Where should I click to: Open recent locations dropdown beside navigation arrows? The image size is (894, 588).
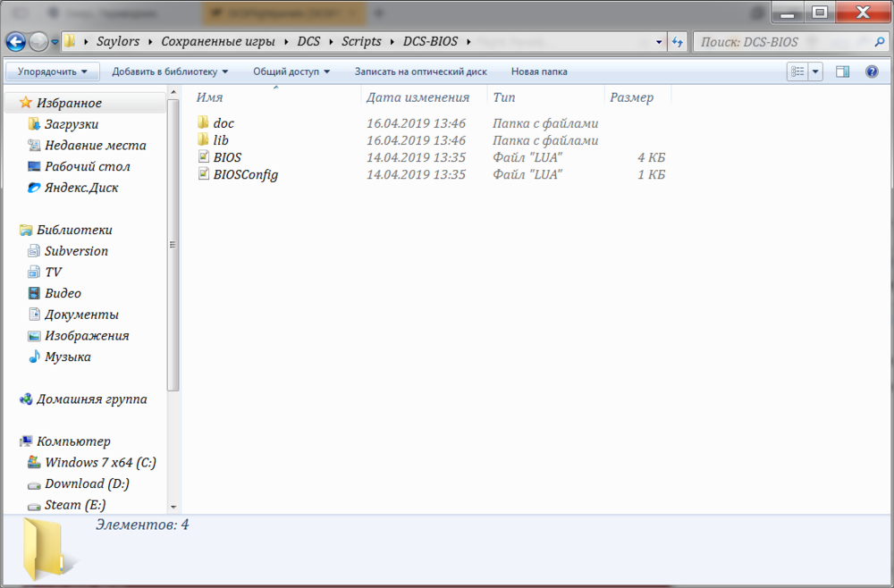(55, 42)
